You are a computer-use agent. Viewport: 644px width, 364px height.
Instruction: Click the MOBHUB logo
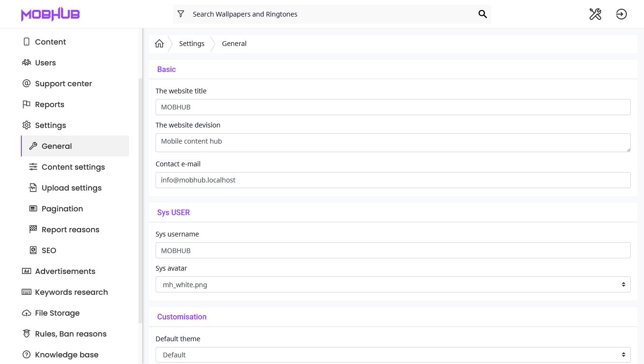pyautogui.click(x=50, y=14)
